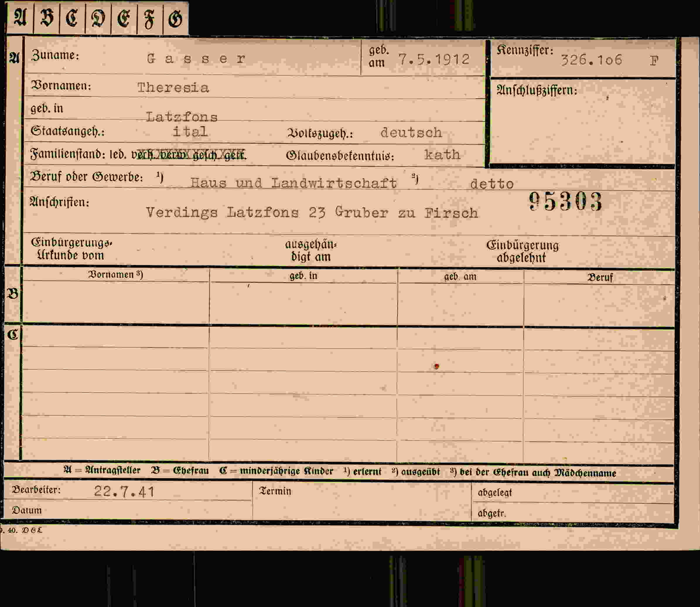Click the 'Vornamen 3)' column header

tap(115, 274)
